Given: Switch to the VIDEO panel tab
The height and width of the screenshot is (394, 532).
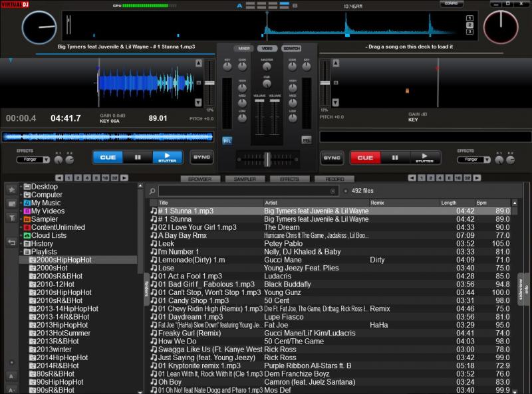Looking at the screenshot, I should (267, 49).
